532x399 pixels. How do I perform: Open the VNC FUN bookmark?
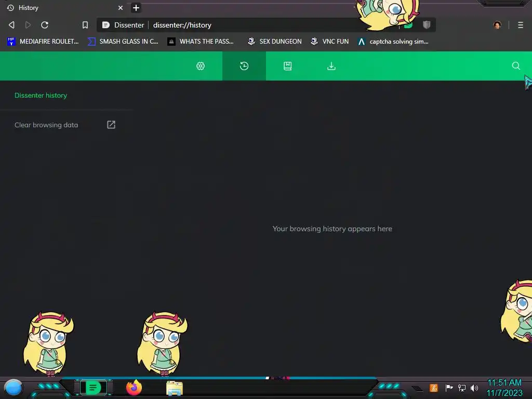(330, 42)
